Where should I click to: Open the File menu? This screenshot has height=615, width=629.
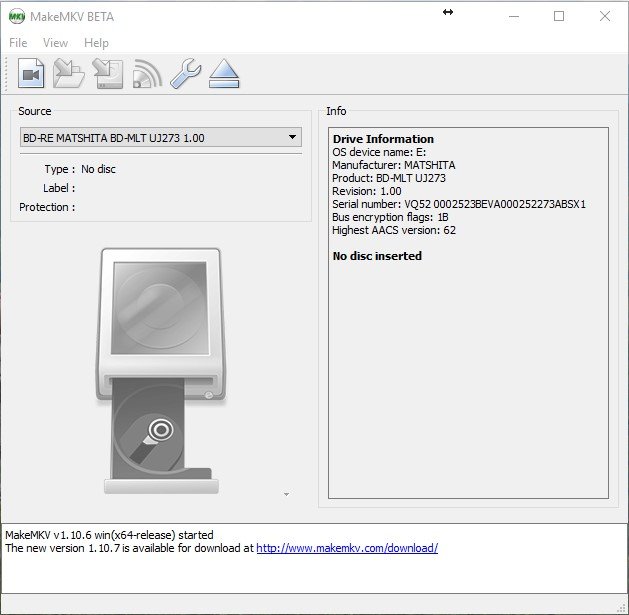(x=18, y=43)
